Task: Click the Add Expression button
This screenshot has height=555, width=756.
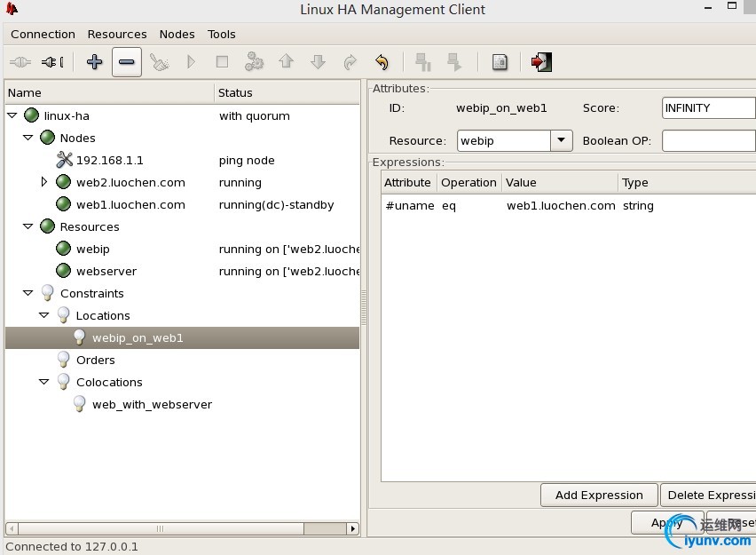Action: pos(599,496)
